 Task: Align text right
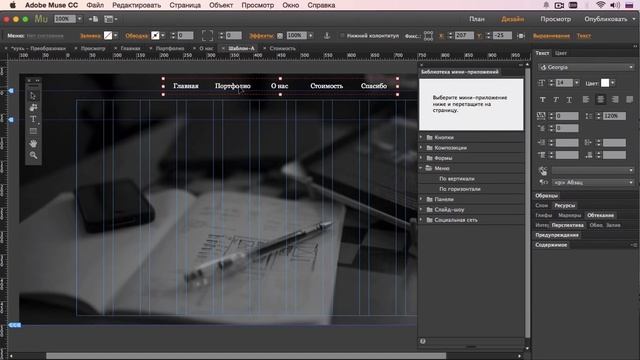point(615,99)
